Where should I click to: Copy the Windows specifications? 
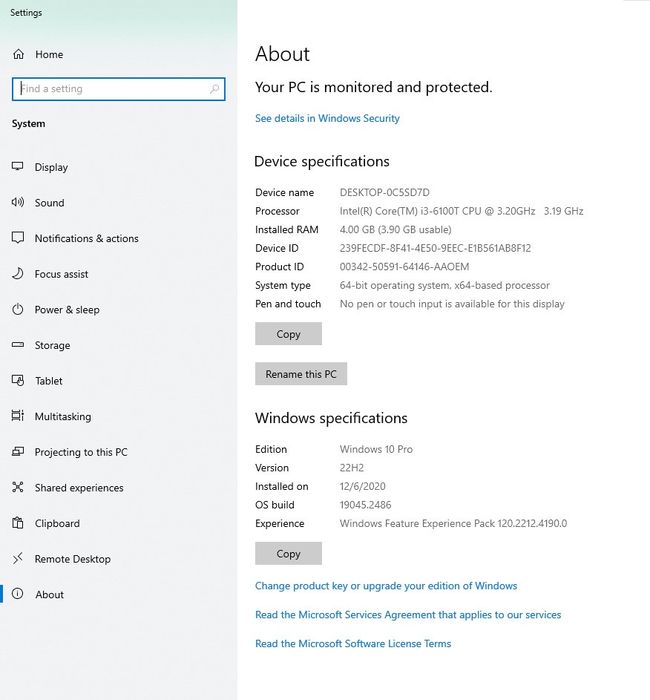coord(288,553)
